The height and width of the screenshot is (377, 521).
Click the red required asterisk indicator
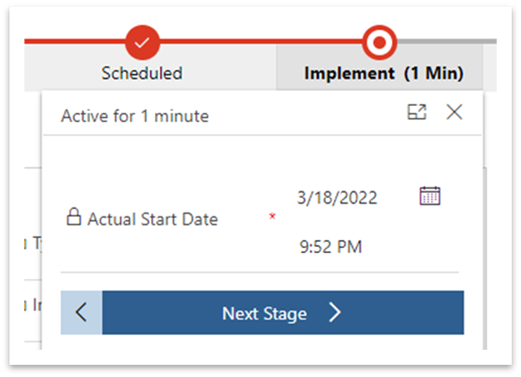coord(272,216)
